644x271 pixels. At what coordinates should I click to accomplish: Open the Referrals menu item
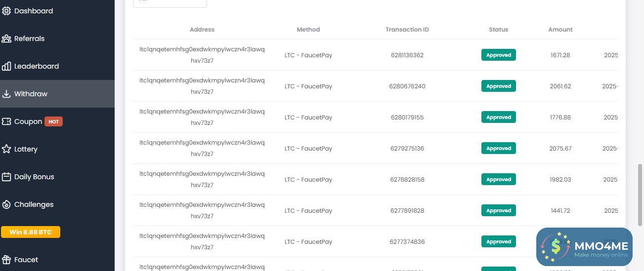pyautogui.click(x=29, y=39)
